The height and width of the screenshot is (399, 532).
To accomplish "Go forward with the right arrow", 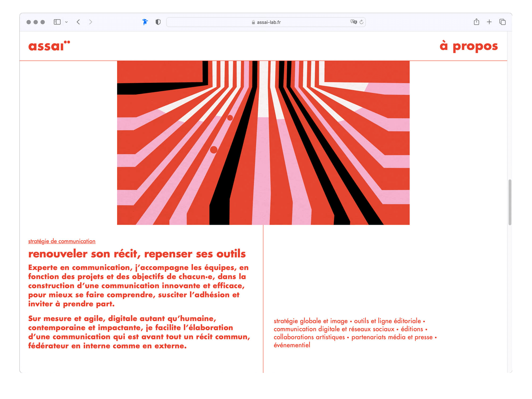I will point(90,22).
